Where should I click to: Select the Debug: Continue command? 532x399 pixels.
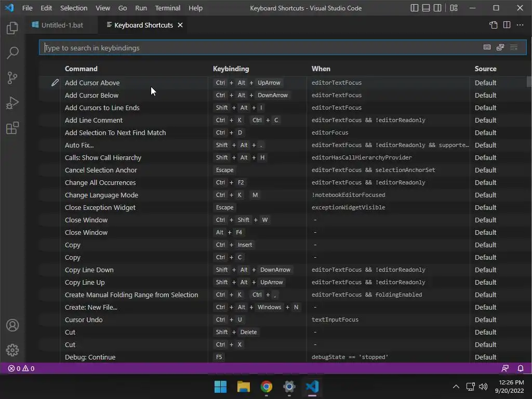282,357
